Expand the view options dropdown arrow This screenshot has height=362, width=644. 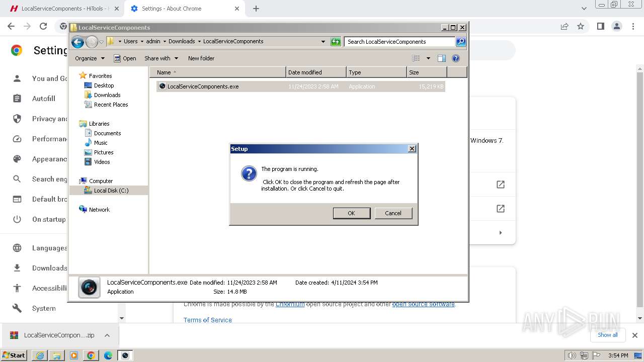[x=428, y=58]
